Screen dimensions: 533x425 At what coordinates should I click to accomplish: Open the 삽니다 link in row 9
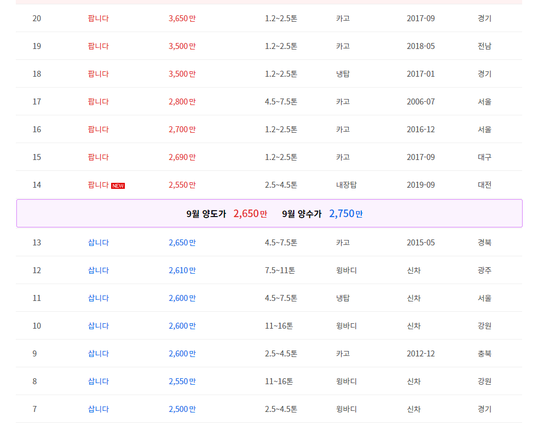click(x=98, y=354)
